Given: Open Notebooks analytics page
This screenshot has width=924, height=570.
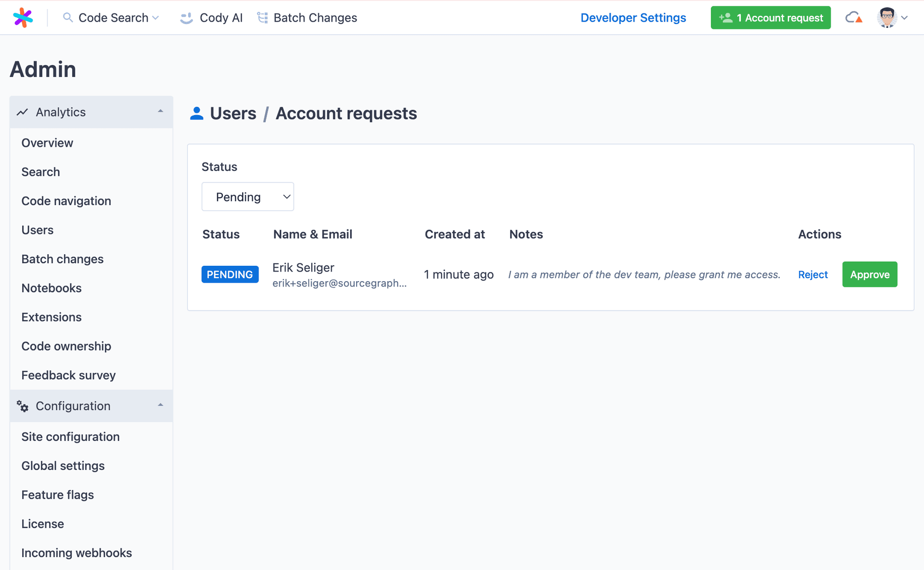Looking at the screenshot, I should tap(51, 288).
